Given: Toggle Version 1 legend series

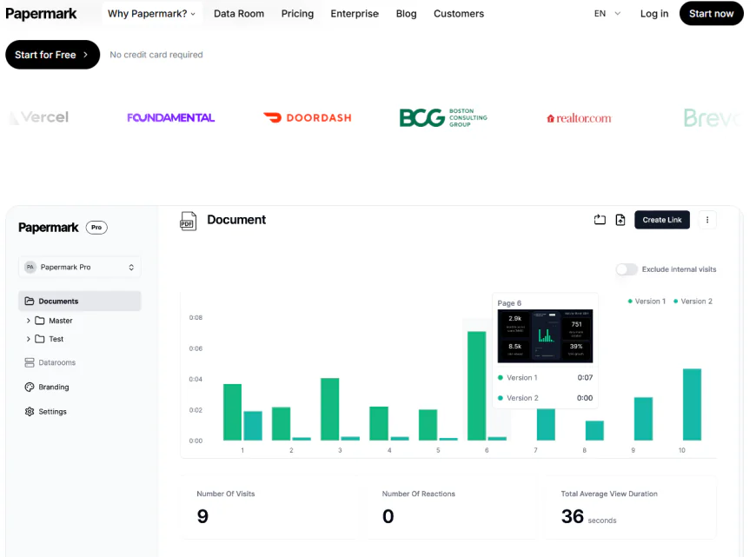Looking at the screenshot, I should pyautogui.click(x=647, y=301).
